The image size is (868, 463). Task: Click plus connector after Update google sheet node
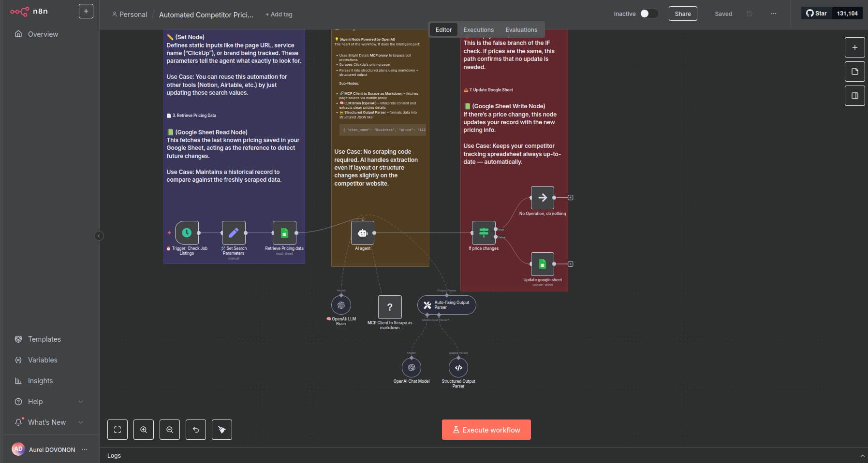[571, 264]
